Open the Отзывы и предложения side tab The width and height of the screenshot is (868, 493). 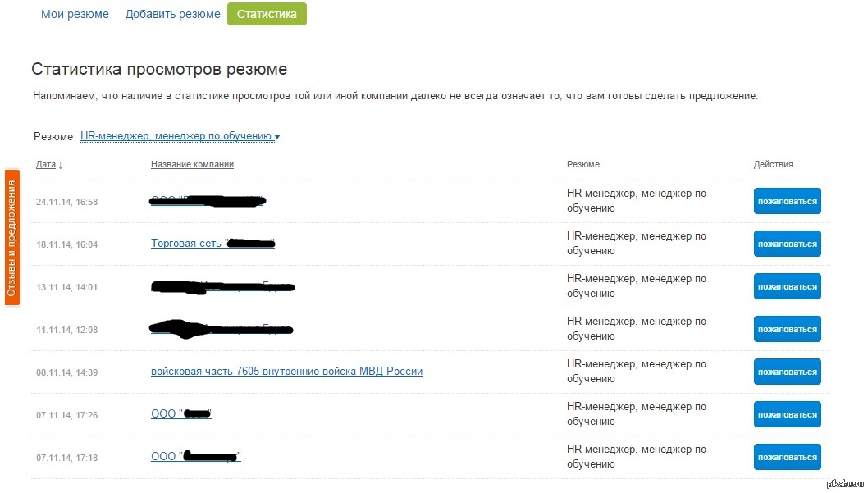tap(12, 237)
